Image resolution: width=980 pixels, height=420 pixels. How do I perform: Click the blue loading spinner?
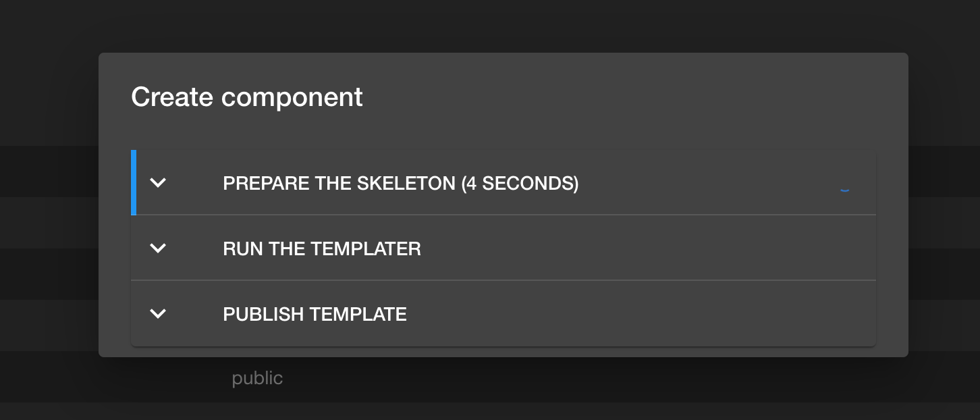(x=844, y=190)
